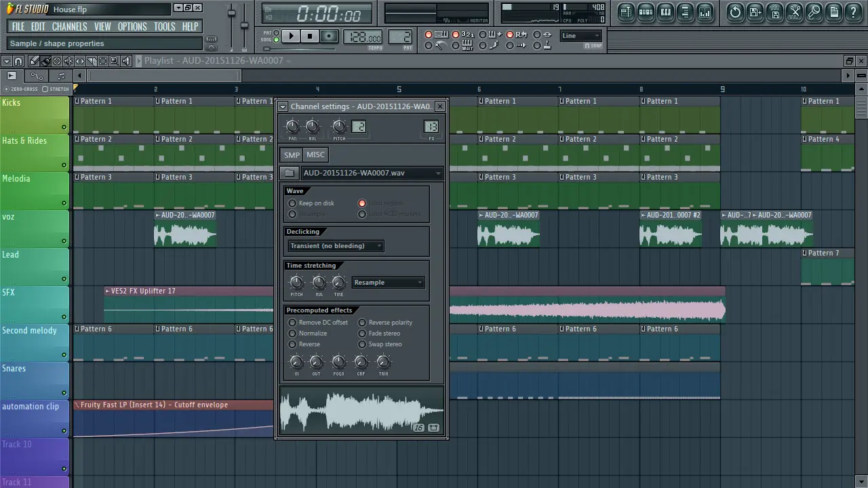Click the playlist zoom tool icon

pos(115,61)
